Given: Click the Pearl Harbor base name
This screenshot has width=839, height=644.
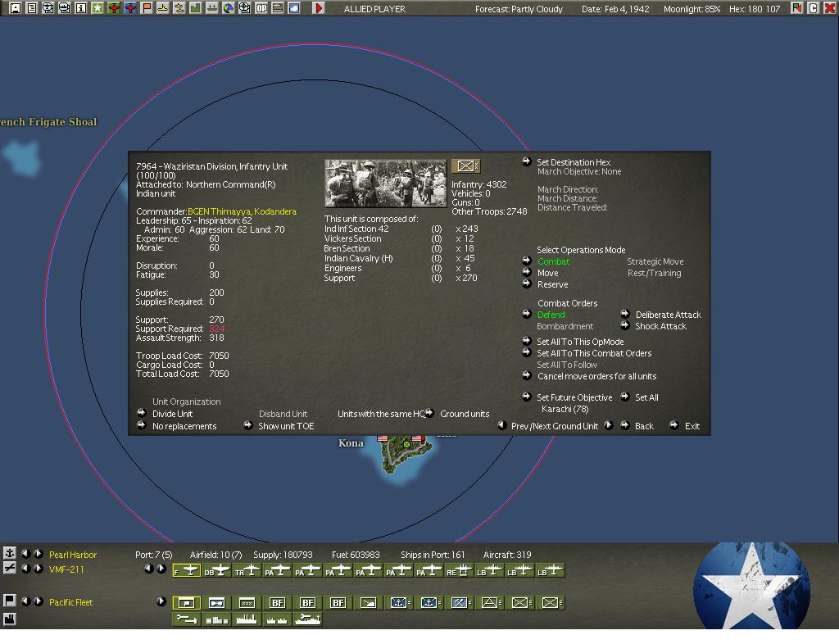Looking at the screenshot, I should coord(73,555).
